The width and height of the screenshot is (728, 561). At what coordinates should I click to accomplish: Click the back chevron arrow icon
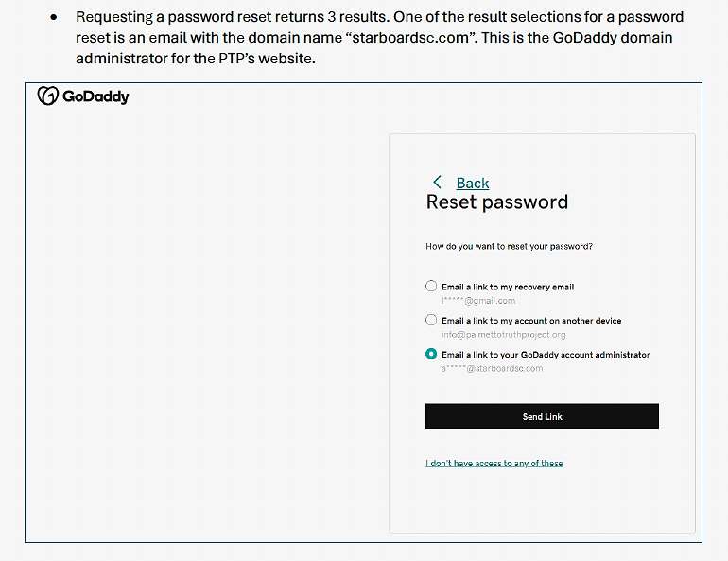click(437, 183)
